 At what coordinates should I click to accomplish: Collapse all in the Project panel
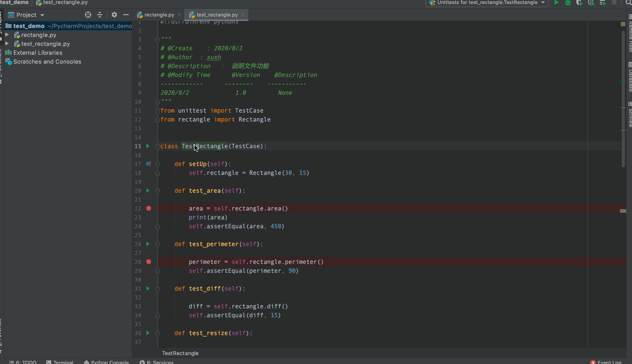(x=100, y=15)
